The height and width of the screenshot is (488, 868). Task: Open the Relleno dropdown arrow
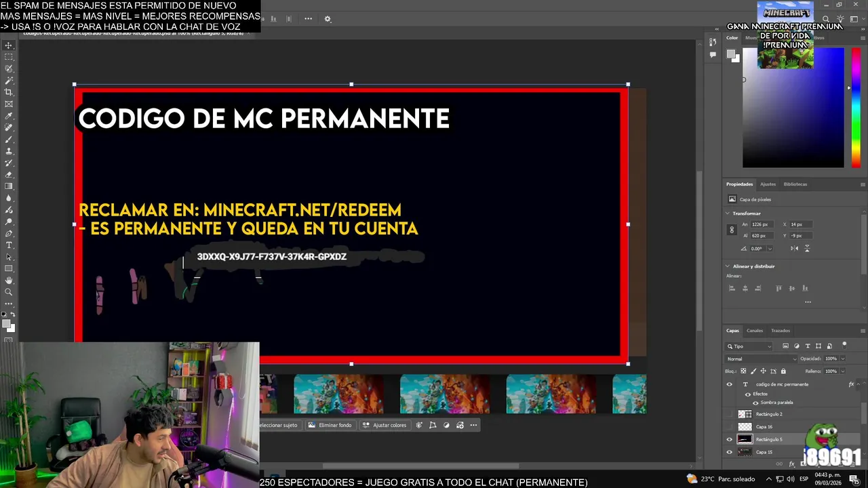click(843, 371)
